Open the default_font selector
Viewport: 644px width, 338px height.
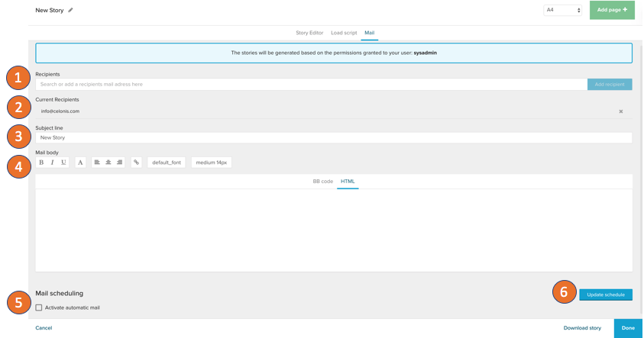pos(167,163)
